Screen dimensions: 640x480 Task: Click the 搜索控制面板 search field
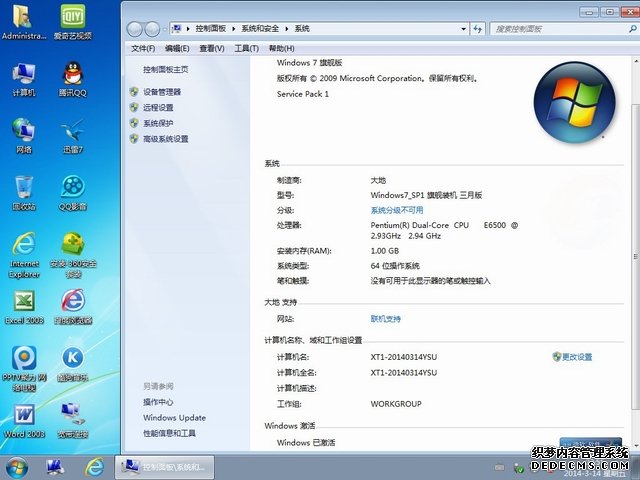[x=558, y=29]
